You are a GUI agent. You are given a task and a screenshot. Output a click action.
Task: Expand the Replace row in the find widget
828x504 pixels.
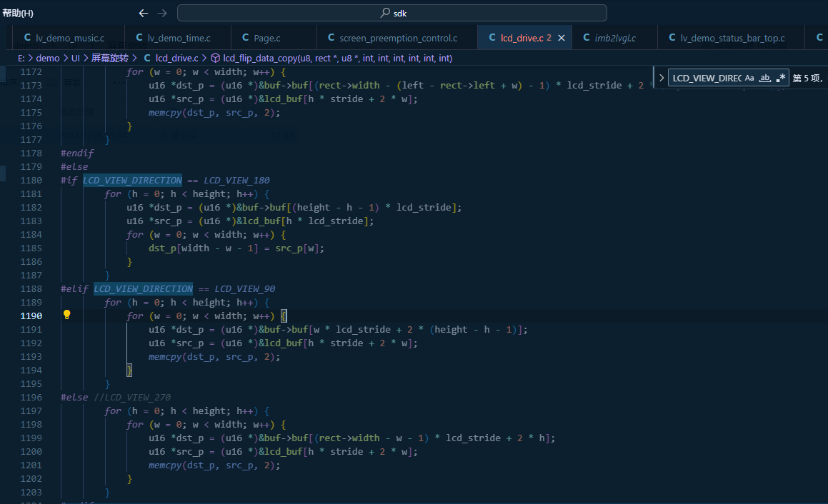click(661, 78)
